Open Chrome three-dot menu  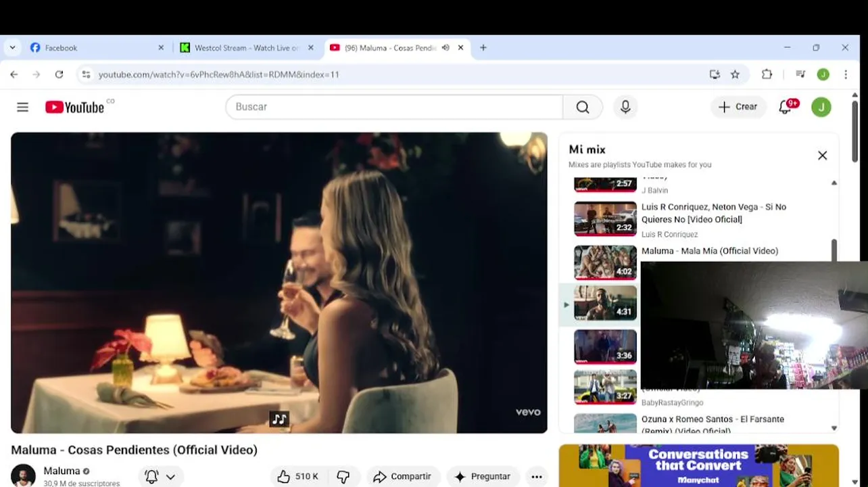click(x=846, y=74)
